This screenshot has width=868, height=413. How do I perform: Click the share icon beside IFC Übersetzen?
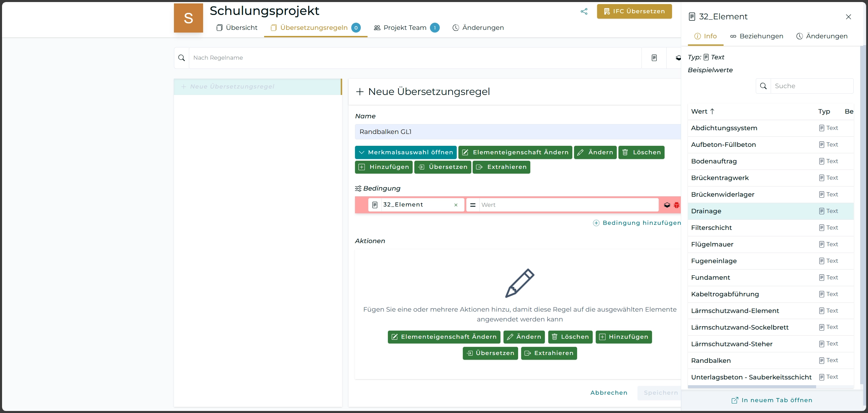pyautogui.click(x=584, y=12)
